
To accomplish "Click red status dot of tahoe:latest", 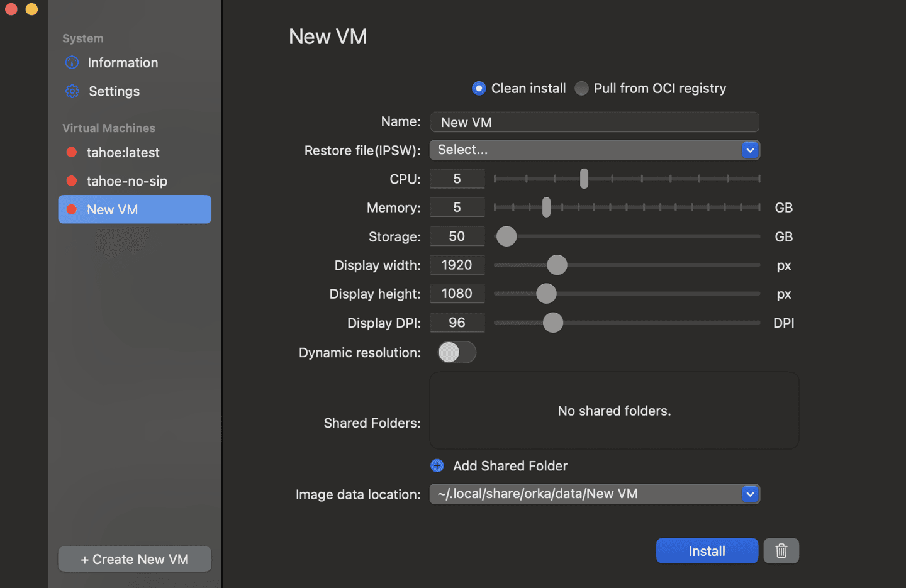I will [72, 152].
